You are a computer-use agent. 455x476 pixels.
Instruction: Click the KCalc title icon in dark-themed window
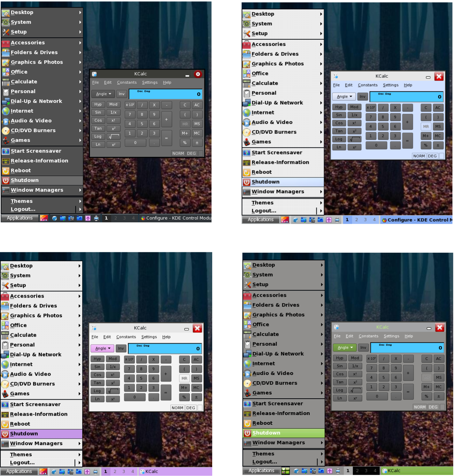point(94,74)
